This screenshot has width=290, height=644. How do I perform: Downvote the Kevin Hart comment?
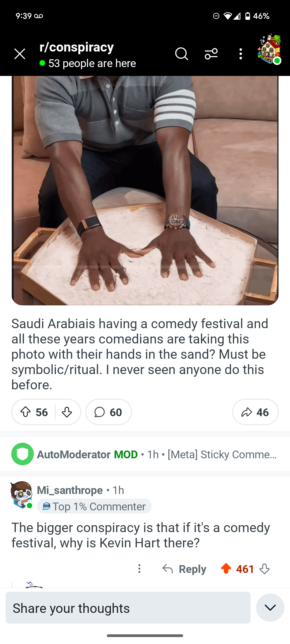click(x=265, y=569)
